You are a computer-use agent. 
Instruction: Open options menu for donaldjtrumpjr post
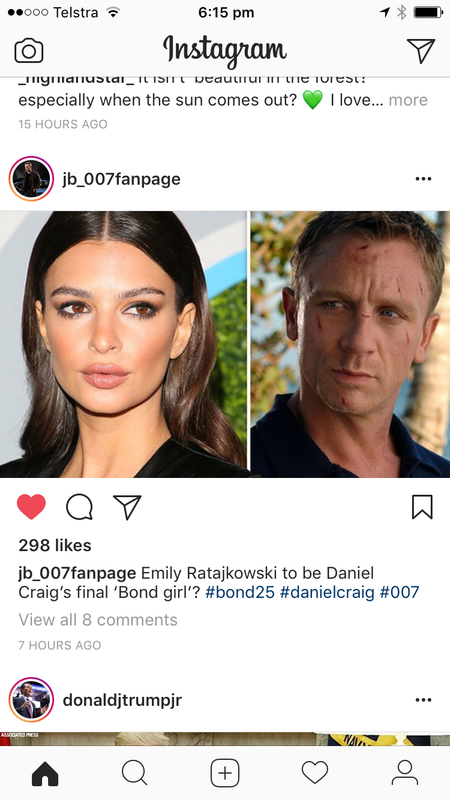(x=423, y=700)
